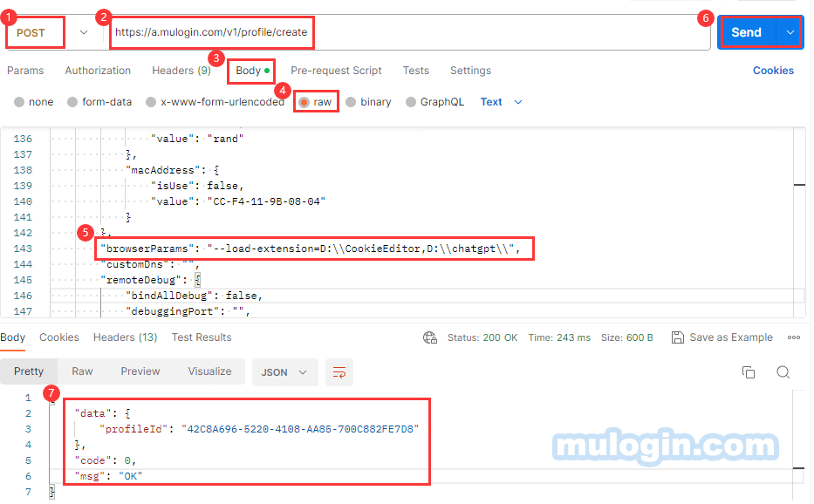
Task: Open the JSON response format dropdown
Action: (284, 371)
